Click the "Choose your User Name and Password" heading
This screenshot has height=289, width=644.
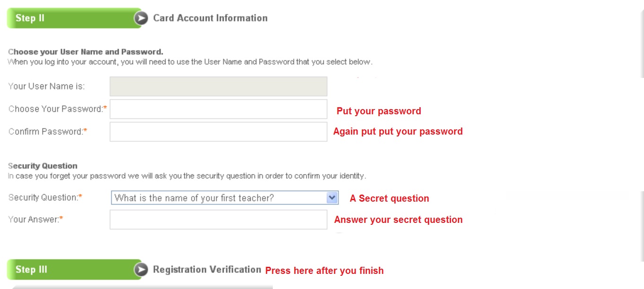coord(86,52)
